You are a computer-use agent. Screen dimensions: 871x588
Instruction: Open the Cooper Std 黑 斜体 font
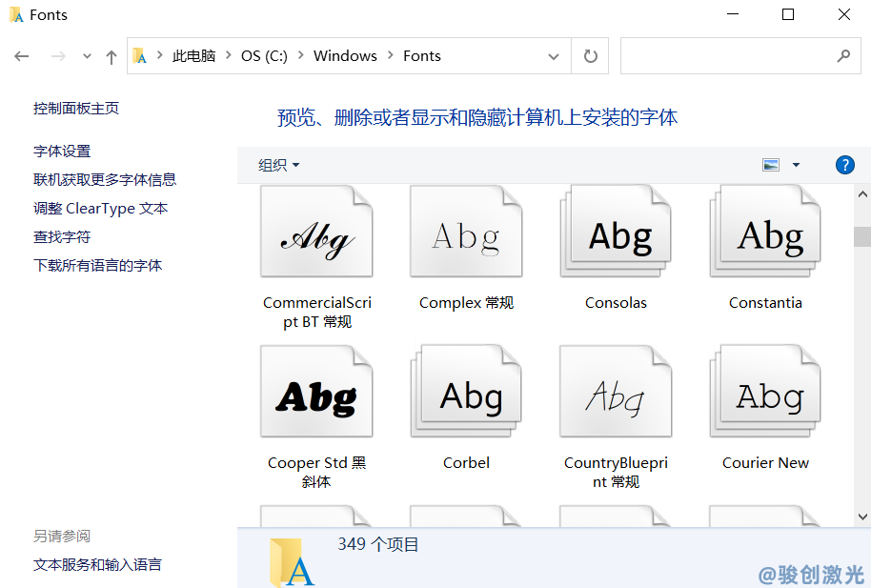tap(316, 391)
